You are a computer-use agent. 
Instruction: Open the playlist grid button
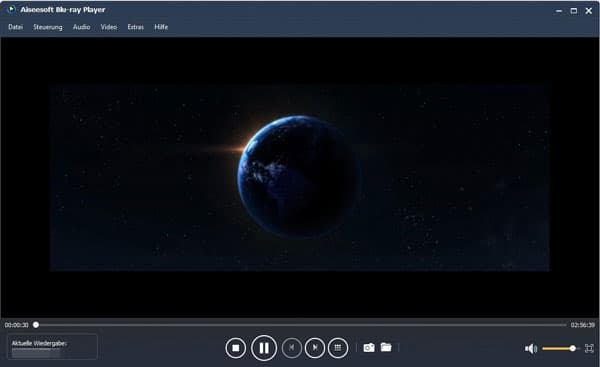338,348
